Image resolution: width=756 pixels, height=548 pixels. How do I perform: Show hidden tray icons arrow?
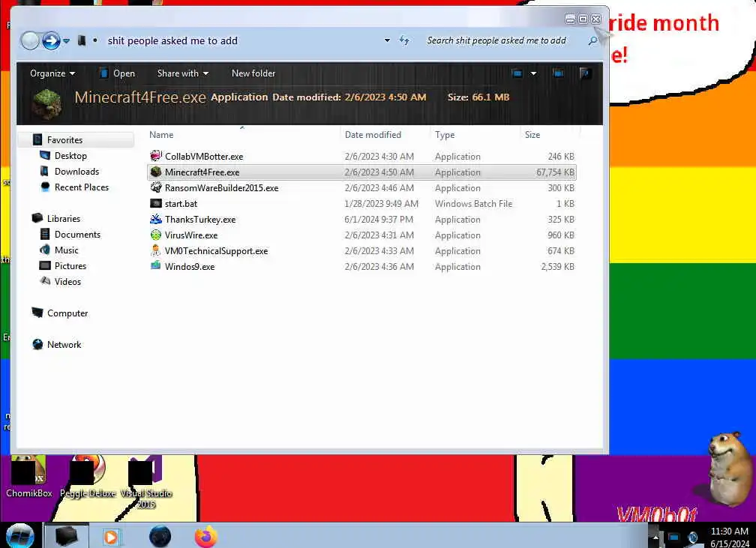pyautogui.click(x=655, y=537)
